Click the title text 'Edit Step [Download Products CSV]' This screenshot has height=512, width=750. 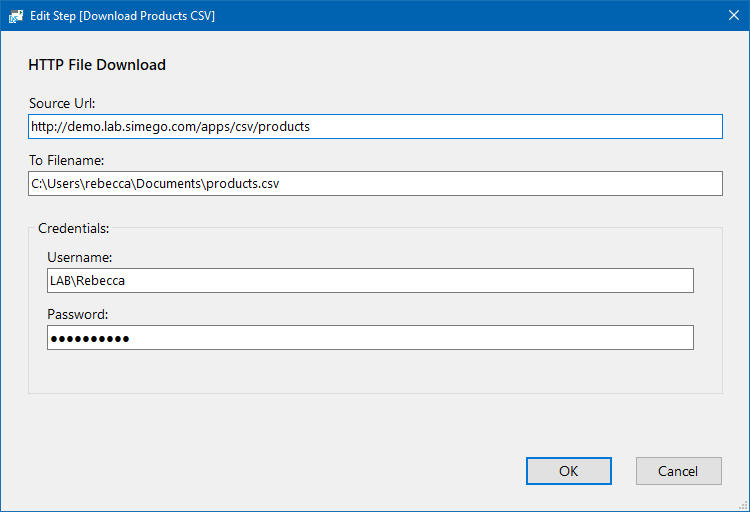pos(122,16)
